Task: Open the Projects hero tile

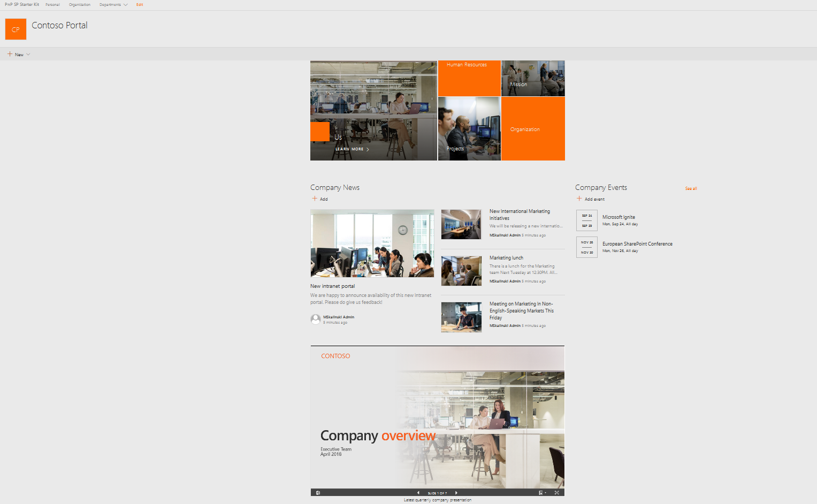Action: [469, 128]
